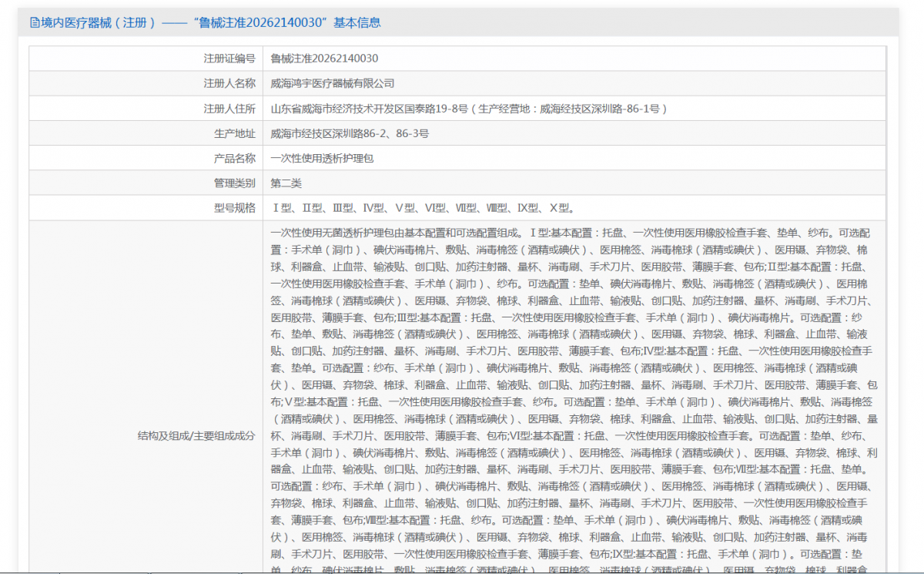Click the document icon beside 境内医疗器械 title

(x=35, y=23)
